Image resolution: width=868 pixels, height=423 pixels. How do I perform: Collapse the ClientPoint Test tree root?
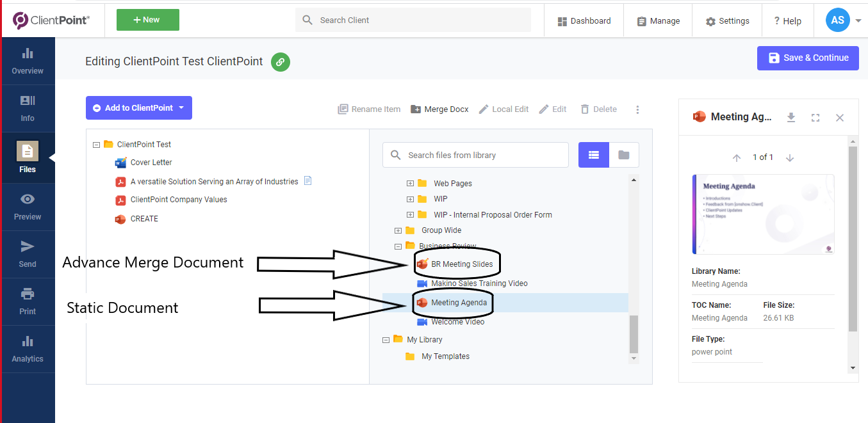click(96, 145)
